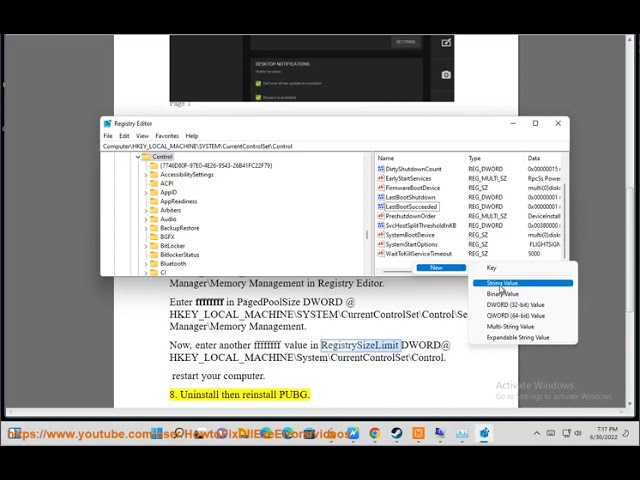Image resolution: width=640 pixels, height=480 pixels.
Task: Click the Registry Editor title bar icon
Action: pos(108,123)
